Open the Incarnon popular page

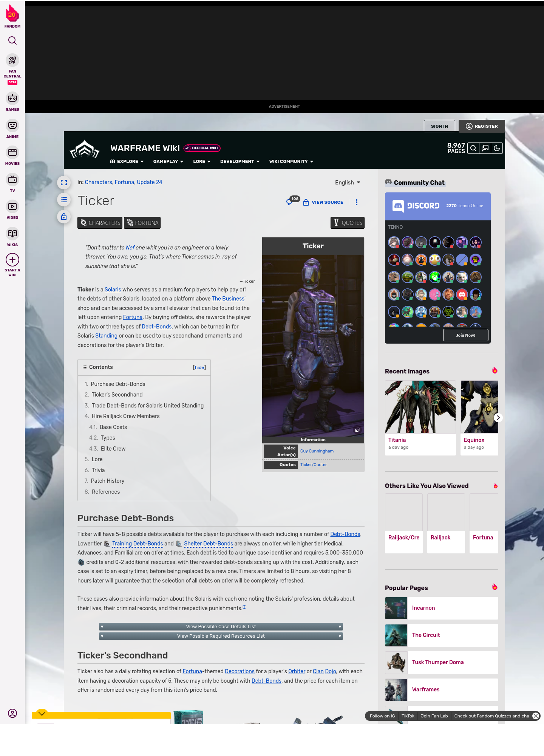442,608
